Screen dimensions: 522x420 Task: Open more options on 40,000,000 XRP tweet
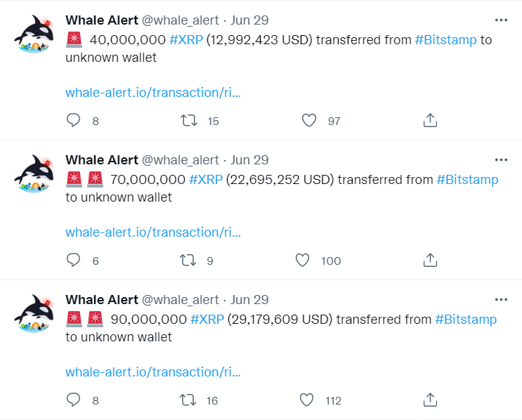click(501, 20)
